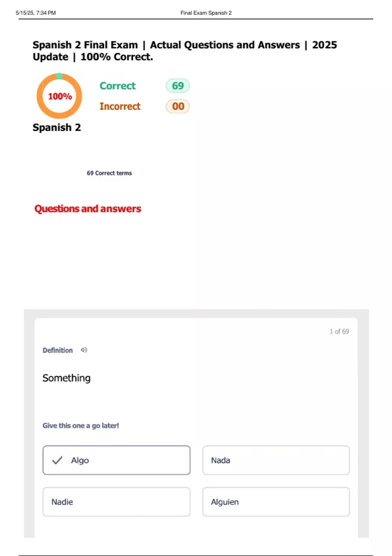The height and width of the screenshot is (556, 392).
Task: Click the Spanish 2 label under chart
Action: [x=57, y=127]
